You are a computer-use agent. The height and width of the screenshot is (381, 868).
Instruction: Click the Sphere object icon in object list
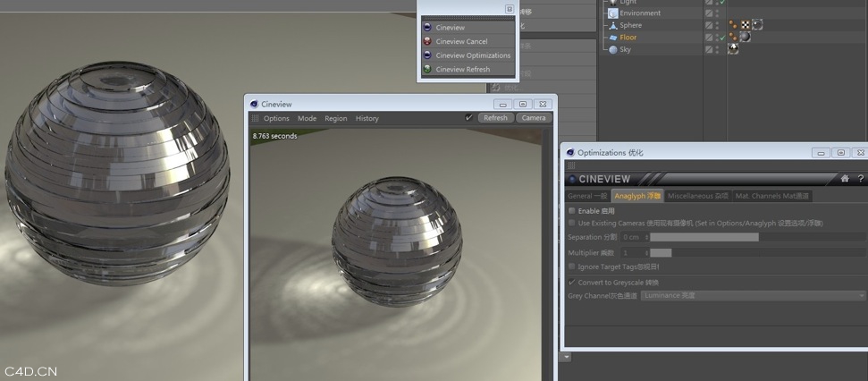coord(613,25)
